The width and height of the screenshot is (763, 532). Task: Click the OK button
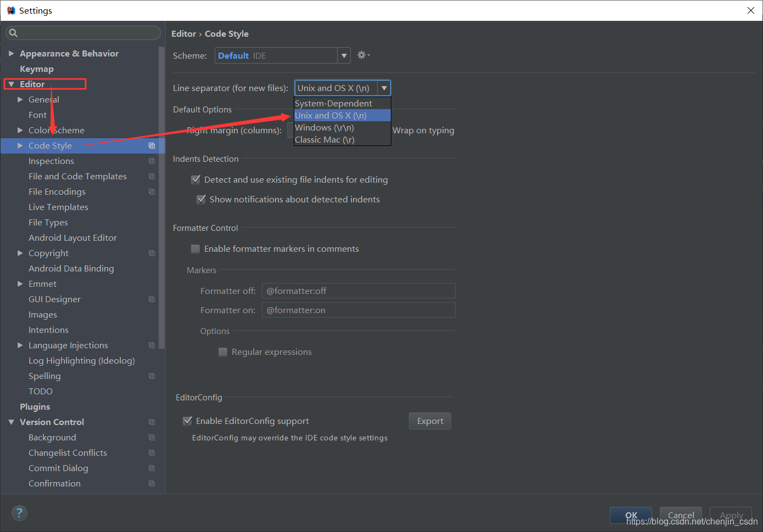click(631, 515)
